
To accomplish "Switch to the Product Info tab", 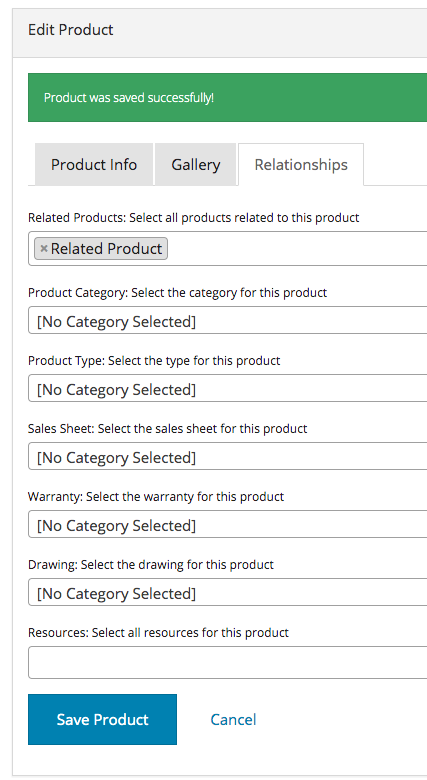I will (94, 165).
